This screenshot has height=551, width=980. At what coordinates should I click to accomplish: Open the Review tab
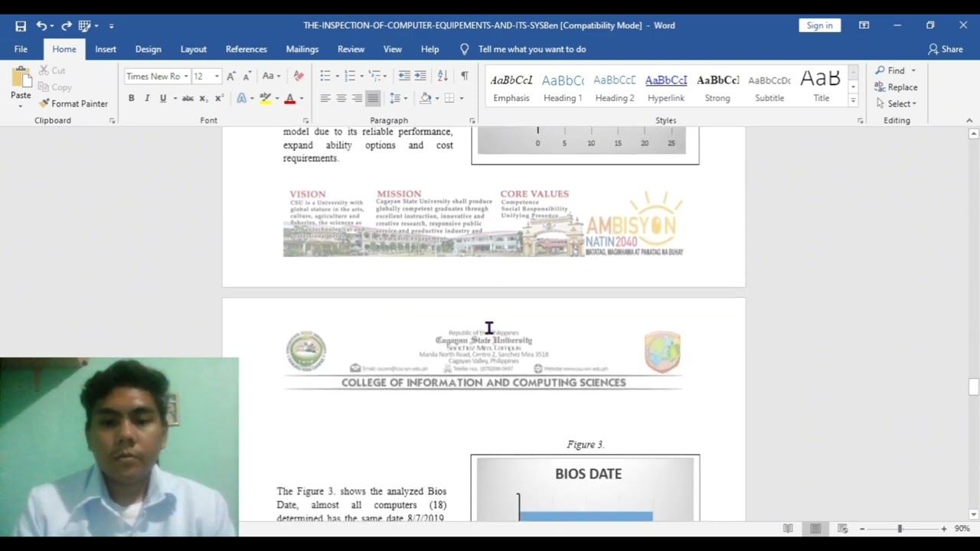point(351,49)
